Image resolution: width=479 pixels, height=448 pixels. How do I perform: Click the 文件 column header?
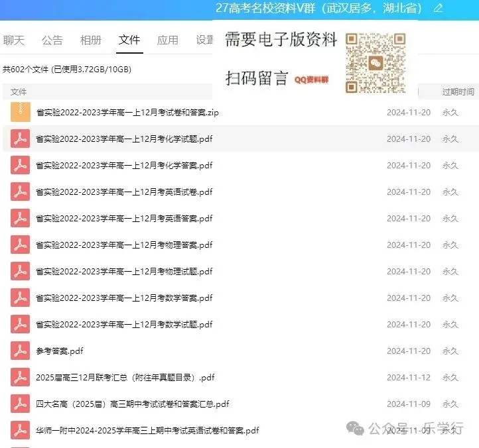tap(19, 92)
